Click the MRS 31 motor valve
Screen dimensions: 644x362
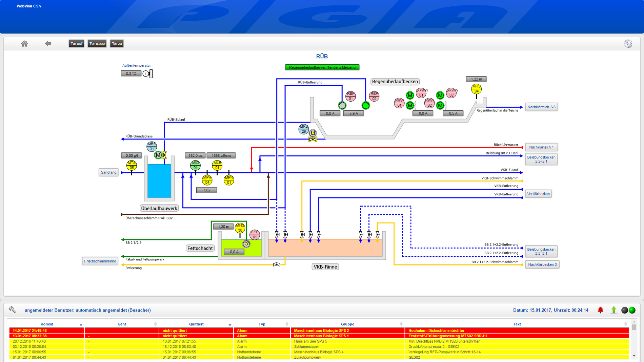[158, 155]
